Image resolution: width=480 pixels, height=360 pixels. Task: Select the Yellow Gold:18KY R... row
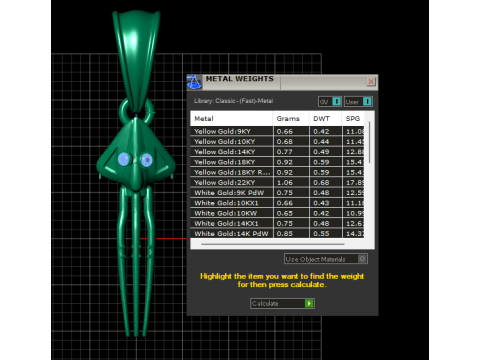click(277, 172)
